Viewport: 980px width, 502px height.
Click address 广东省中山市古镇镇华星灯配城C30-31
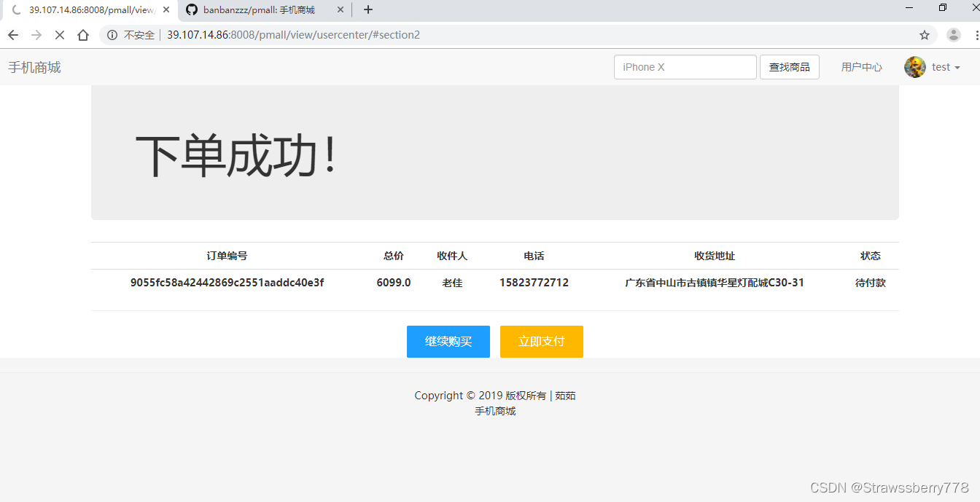(x=715, y=283)
